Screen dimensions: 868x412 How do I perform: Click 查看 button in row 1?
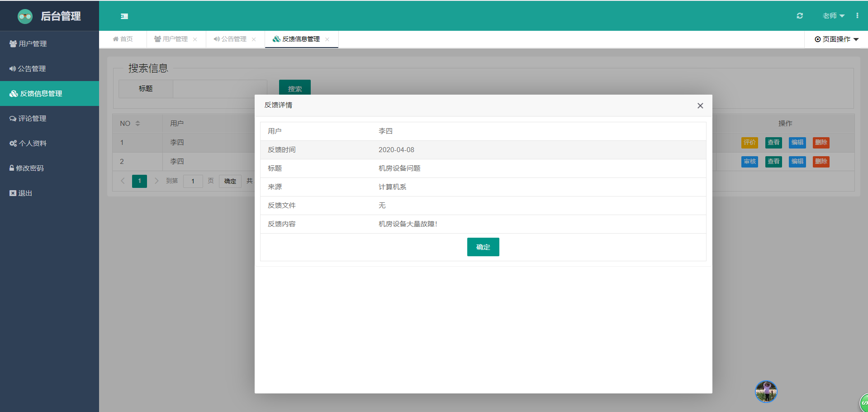point(773,143)
